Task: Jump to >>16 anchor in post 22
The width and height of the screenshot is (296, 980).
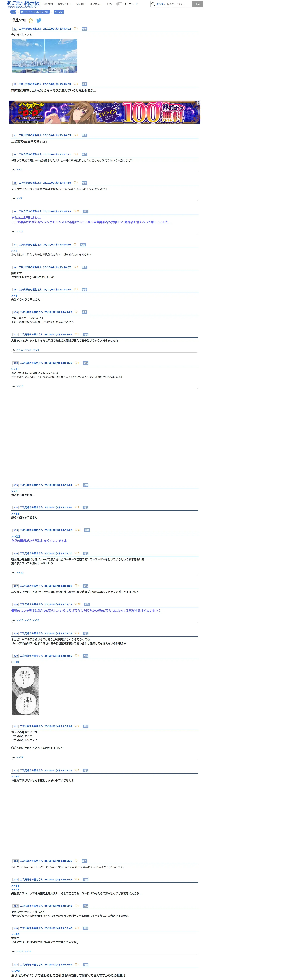Action: click(15, 777)
